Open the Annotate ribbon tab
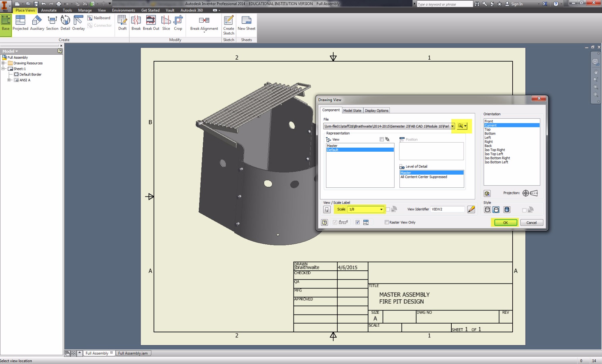The width and height of the screenshot is (602, 364). point(49,10)
